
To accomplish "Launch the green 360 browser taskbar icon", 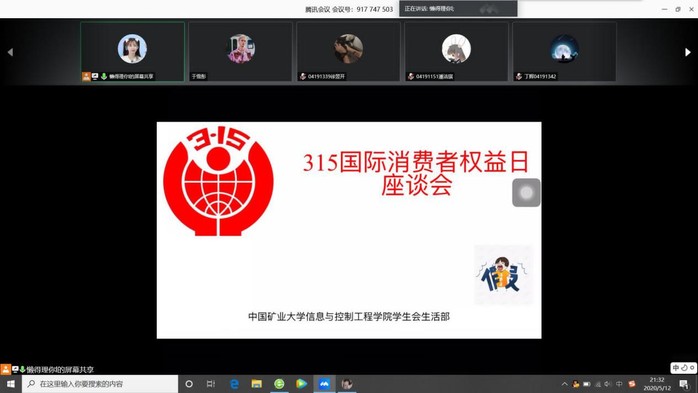I will click(279, 384).
